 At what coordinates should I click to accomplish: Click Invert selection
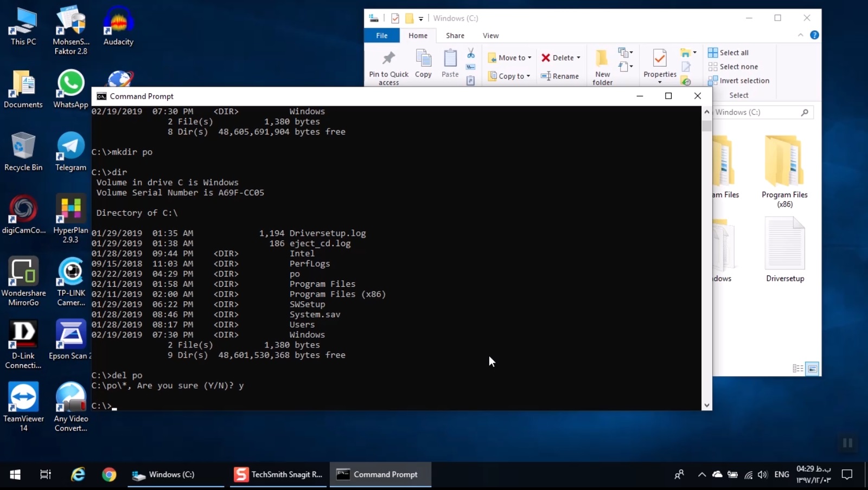[x=739, y=80]
